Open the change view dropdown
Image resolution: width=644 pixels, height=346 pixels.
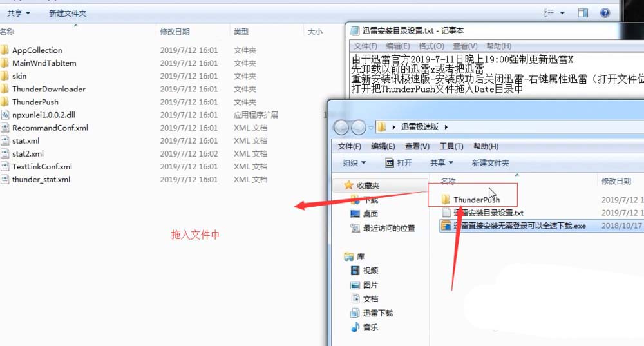562,13
